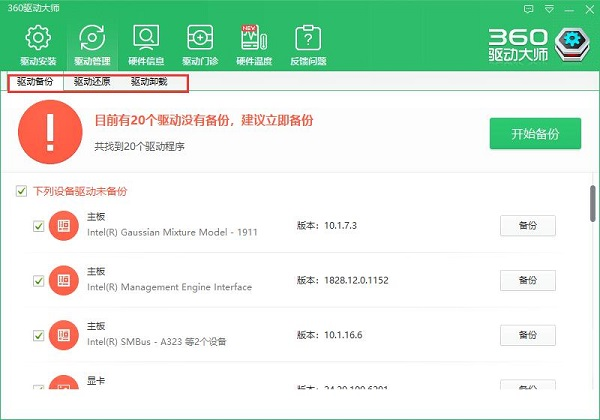The width and height of the screenshot is (600, 420).
Task: Click the Intel(R) Management Engine Interface name
Action: [170, 287]
